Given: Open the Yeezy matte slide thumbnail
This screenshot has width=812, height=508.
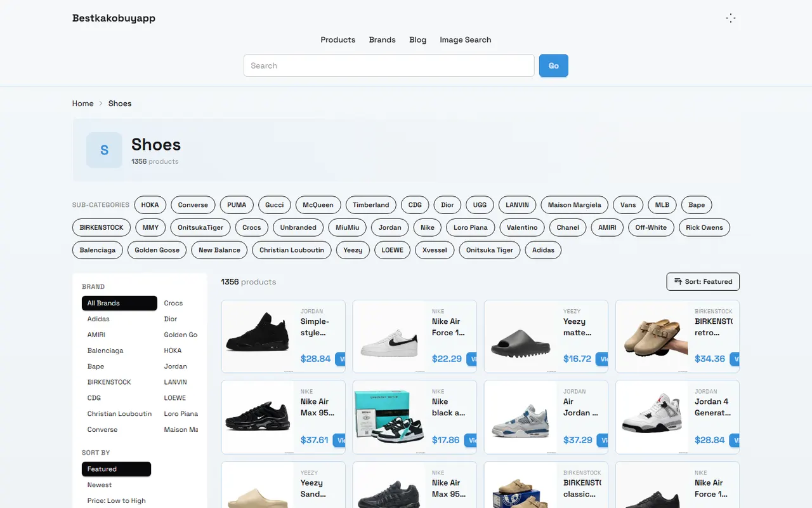Looking at the screenshot, I should coord(520,337).
